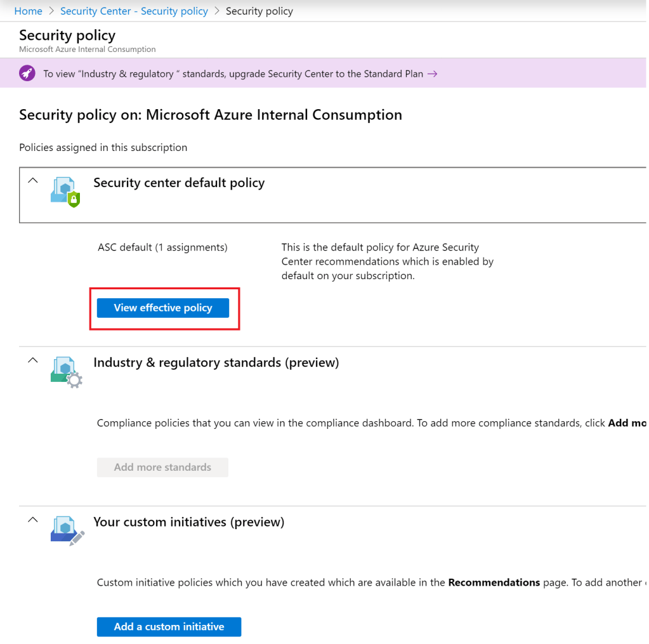Screen dimensions: 649x644
Task: Go to Home in the breadcrumb
Action: pyautogui.click(x=28, y=11)
